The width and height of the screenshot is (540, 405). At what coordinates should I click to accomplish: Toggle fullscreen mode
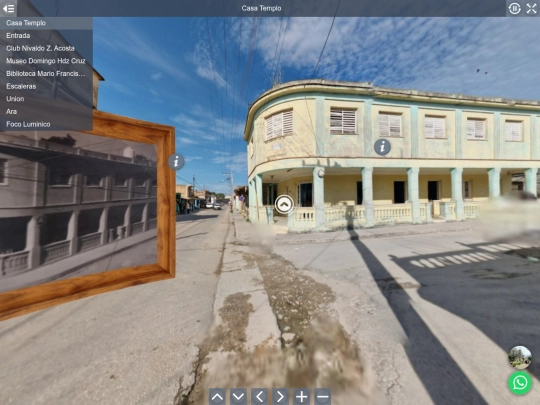pos(531,8)
